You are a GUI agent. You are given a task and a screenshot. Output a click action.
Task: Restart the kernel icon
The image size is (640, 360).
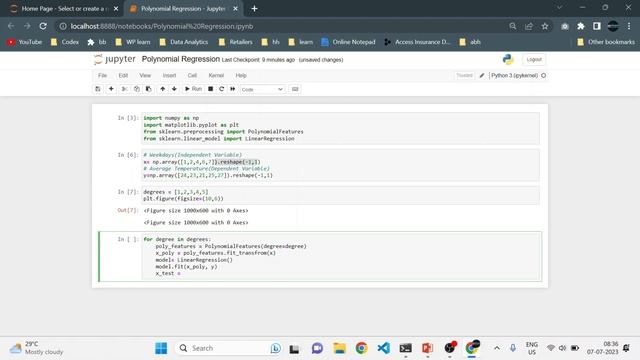[222, 89]
